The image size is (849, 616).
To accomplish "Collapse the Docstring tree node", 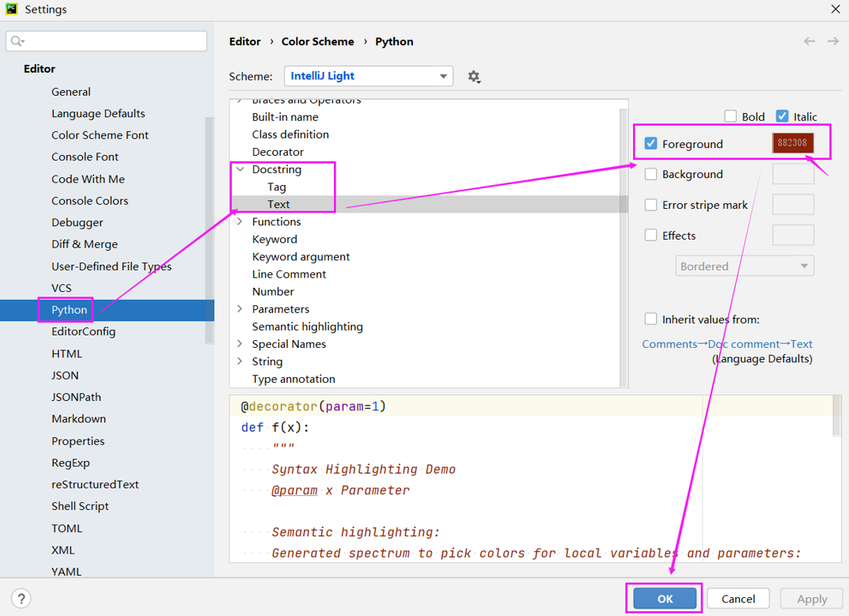I will [240, 169].
